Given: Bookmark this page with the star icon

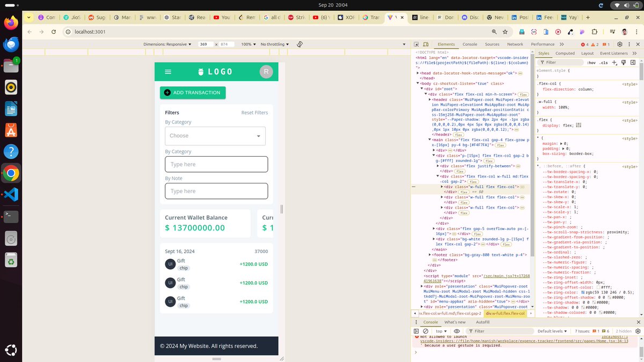Looking at the screenshot, I should point(505,32).
